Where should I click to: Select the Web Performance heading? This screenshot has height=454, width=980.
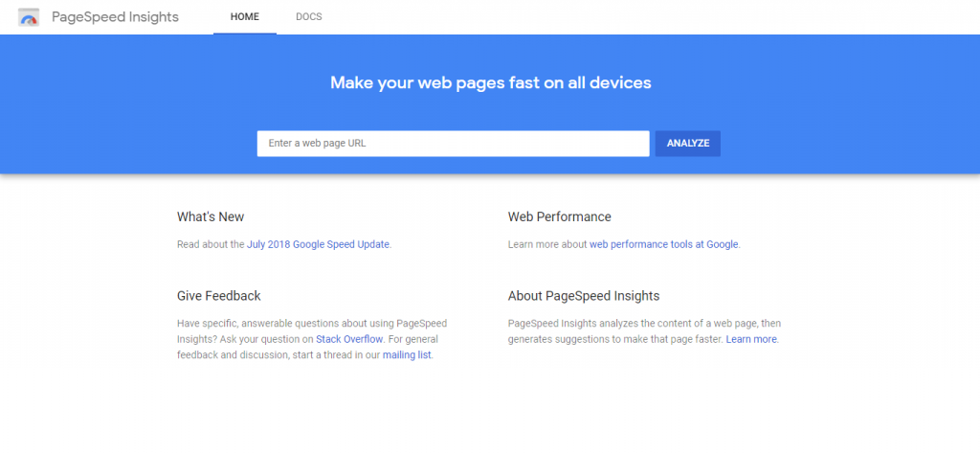tap(559, 216)
